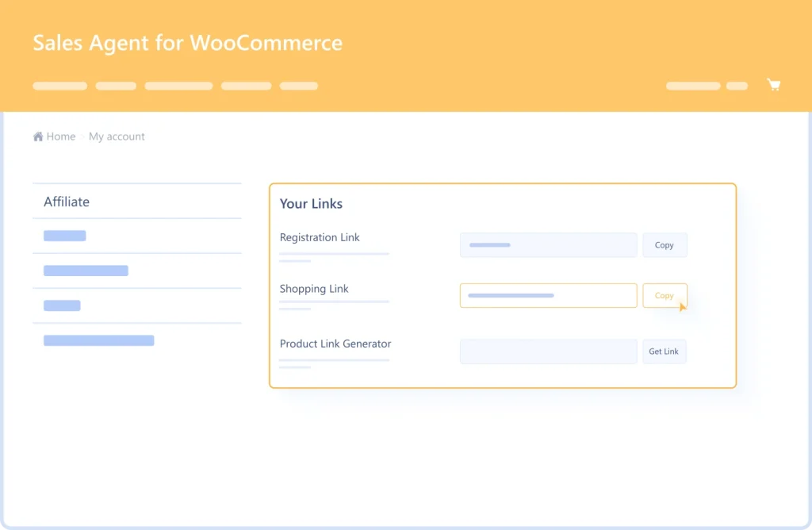Open the last, longest sidebar menu item
This screenshot has height=530, width=812.
point(99,340)
